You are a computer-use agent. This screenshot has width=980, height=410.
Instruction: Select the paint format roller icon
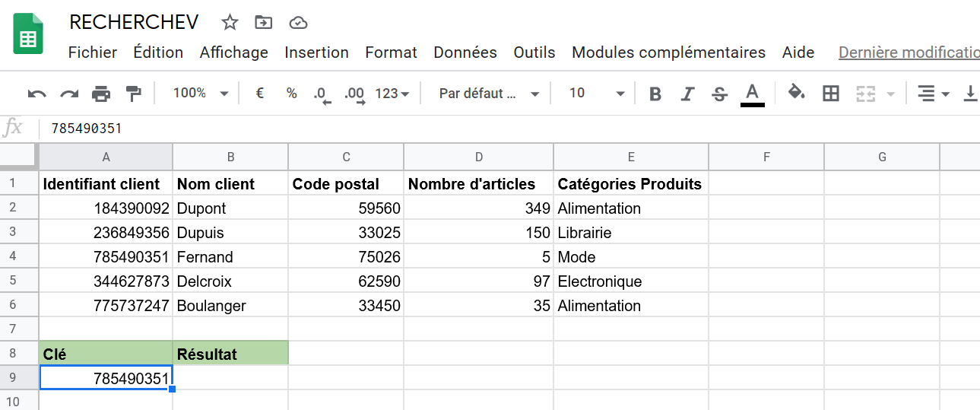133,94
